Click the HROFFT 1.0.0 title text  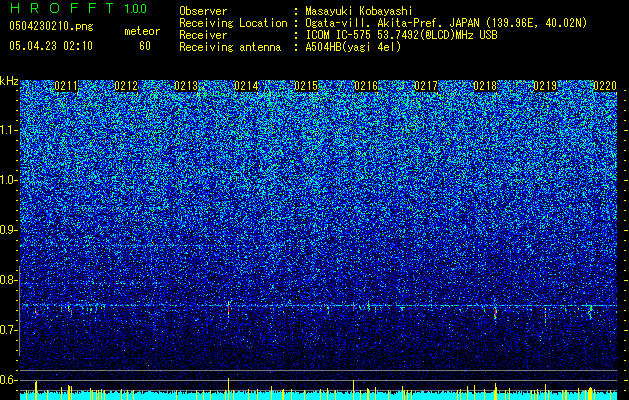78,8
